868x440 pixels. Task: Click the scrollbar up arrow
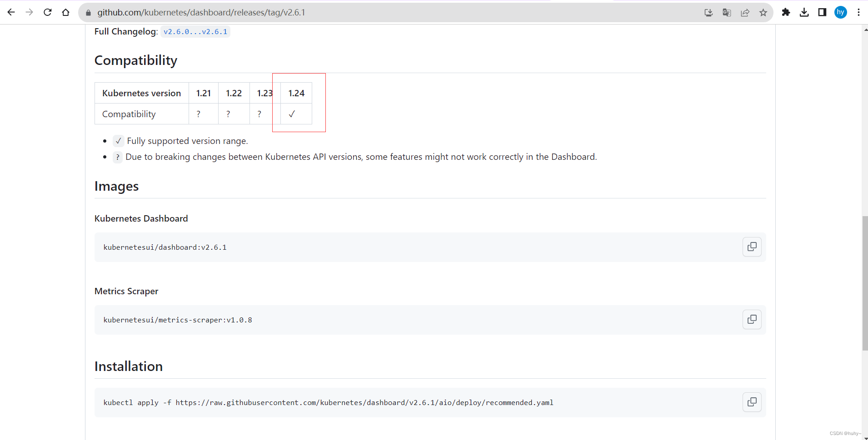(x=865, y=29)
